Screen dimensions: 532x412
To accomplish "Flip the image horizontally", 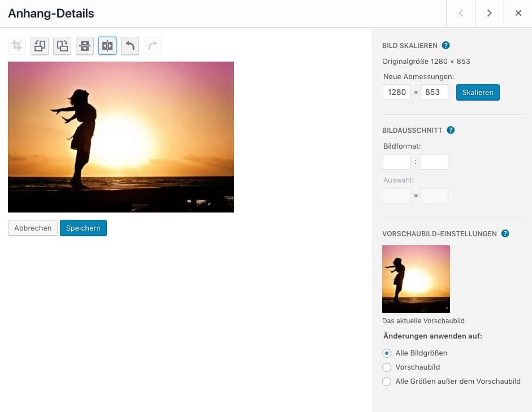I will 107,46.
